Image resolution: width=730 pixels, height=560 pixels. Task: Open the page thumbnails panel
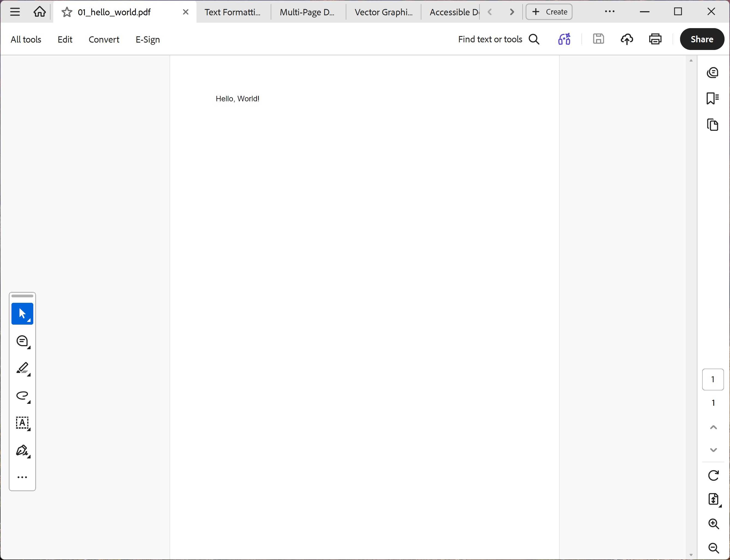[713, 125]
